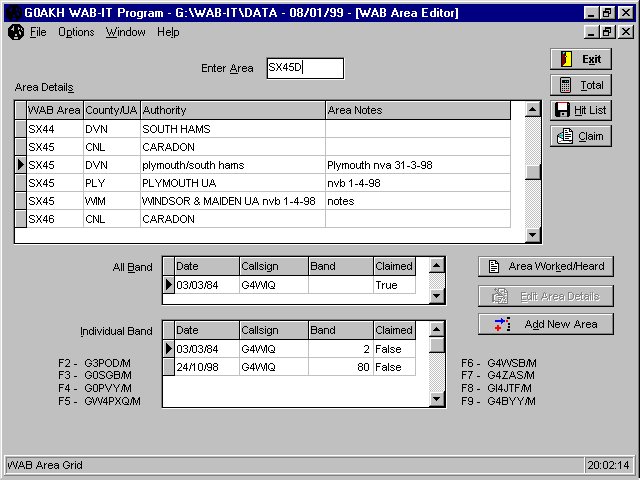The width and height of the screenshot is (640, 480).
Task: Click the 'F2 - G3POD/M' shortcut text
Action: click(94, 363)
